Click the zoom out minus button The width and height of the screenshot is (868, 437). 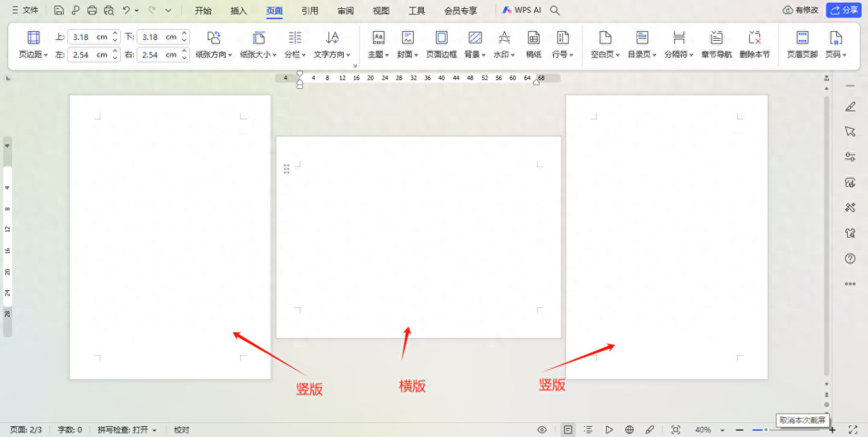739,430
